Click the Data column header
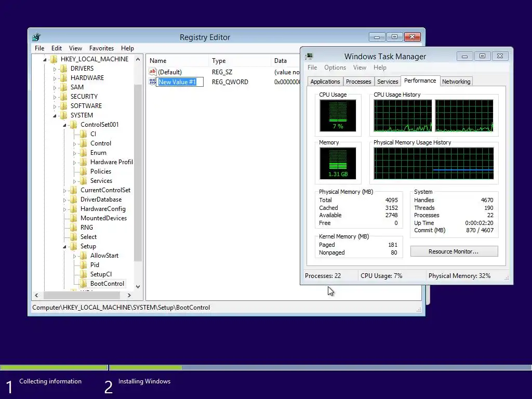The image size is (532, 399). (x=286, y=61)
